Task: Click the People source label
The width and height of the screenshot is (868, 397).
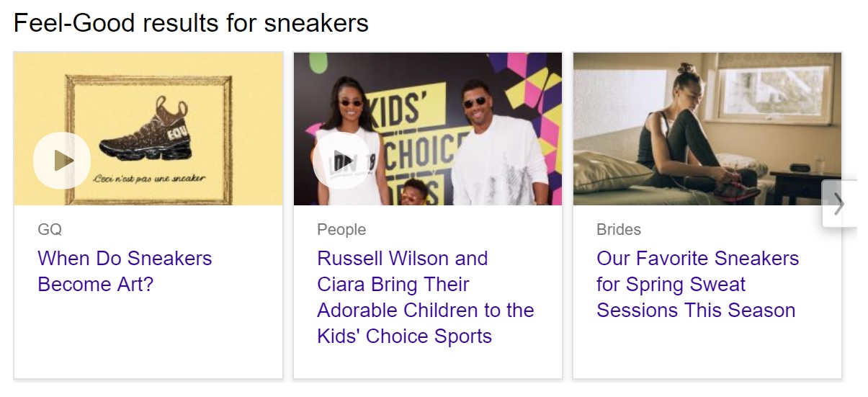Action: (x=341, y=230)
